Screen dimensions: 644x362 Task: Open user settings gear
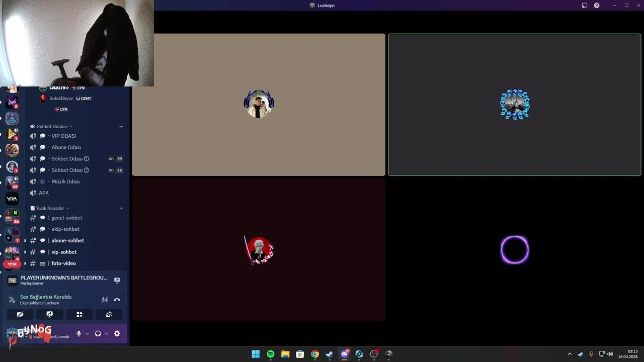coord(117,333)
